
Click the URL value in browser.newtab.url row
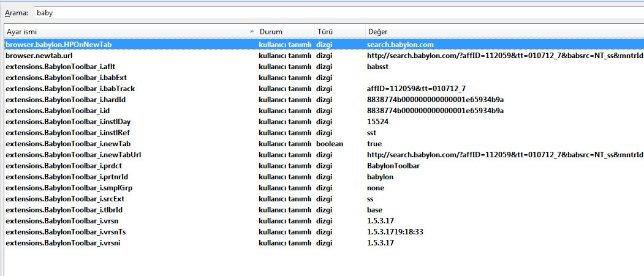pos(505,55)
